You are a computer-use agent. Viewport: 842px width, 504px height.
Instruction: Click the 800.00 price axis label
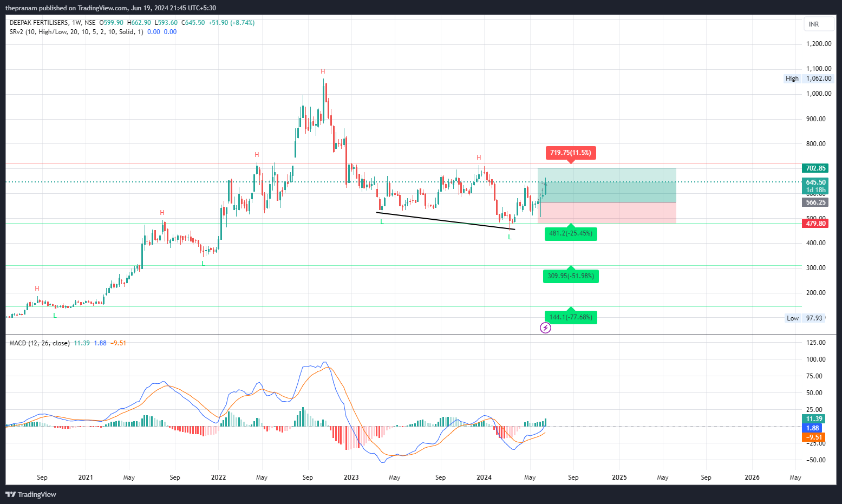pyautogui.click(x=816, y=144)
